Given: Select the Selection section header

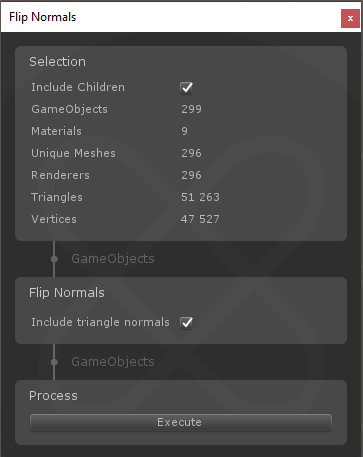Looking at the screenshot, I should click(x=57, y=62).
